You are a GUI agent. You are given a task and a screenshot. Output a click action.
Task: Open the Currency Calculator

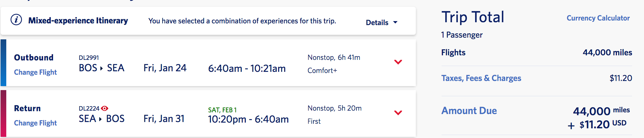click(x=598, y=18)
